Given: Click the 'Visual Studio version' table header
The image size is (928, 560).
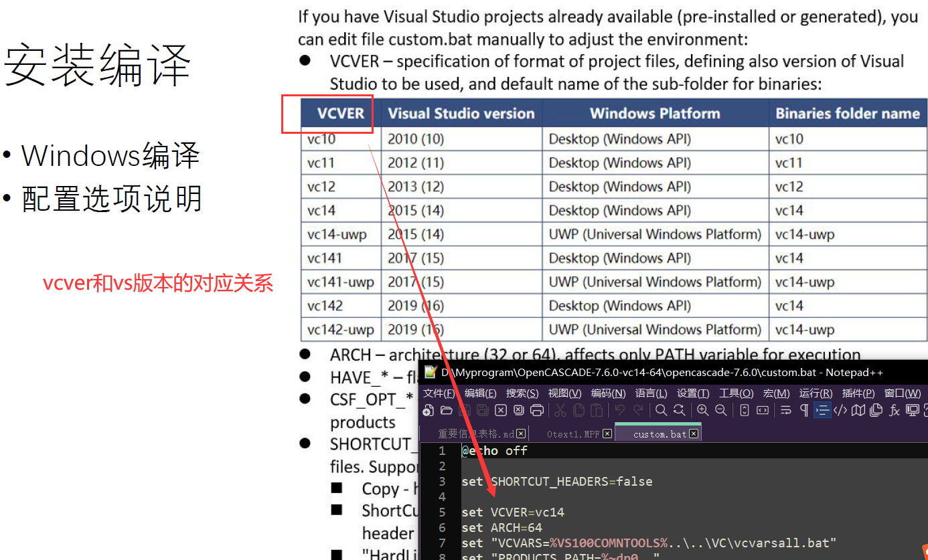Looking at the screenshot, I should [461, 114].
